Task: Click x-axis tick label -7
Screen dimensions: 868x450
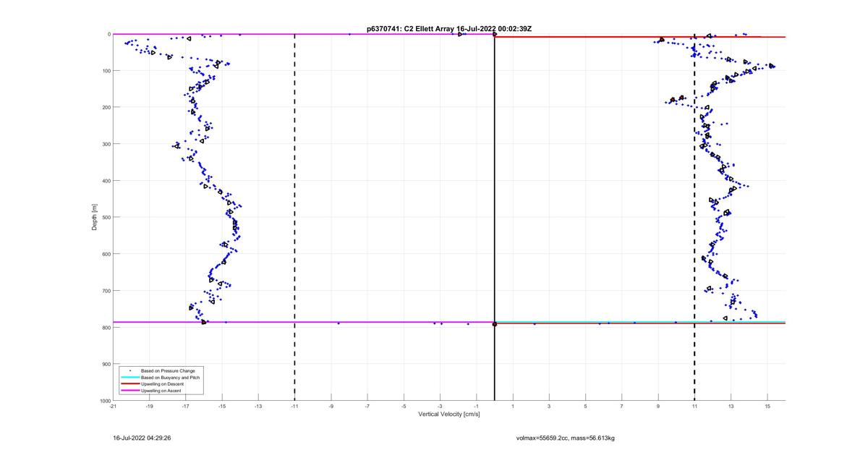Action: 367,406
